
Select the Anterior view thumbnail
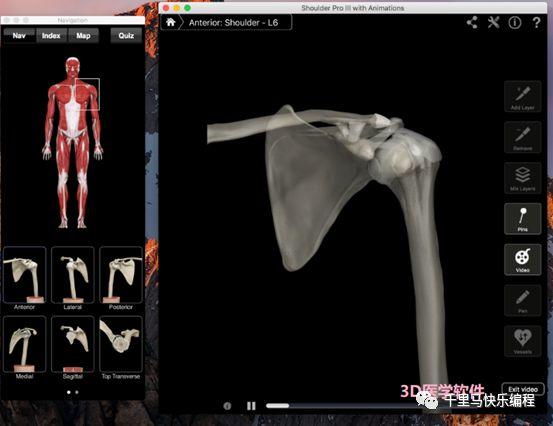(24, 275)
